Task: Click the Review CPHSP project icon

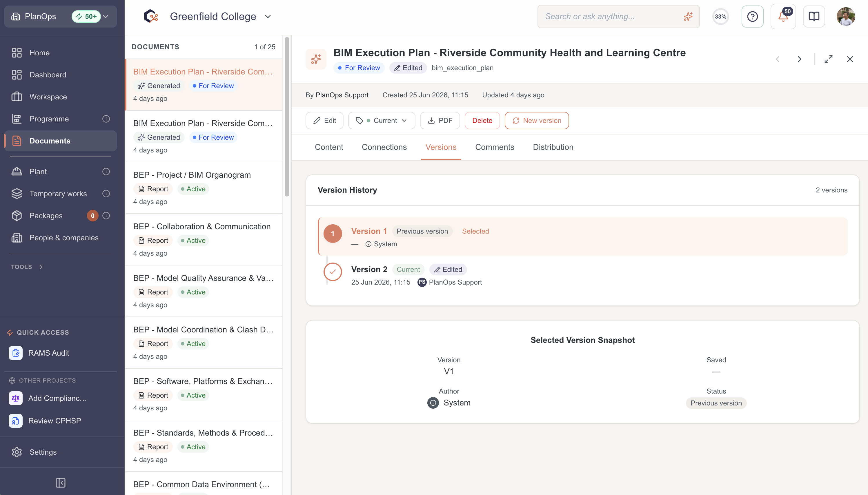Action: 16,421
